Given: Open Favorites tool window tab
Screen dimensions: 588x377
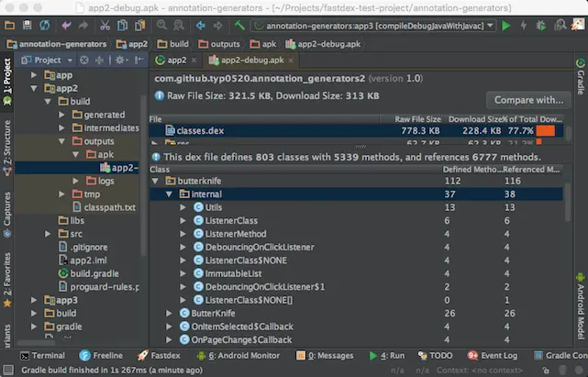Looking at the screenshot, I should (x=7, y=280).
